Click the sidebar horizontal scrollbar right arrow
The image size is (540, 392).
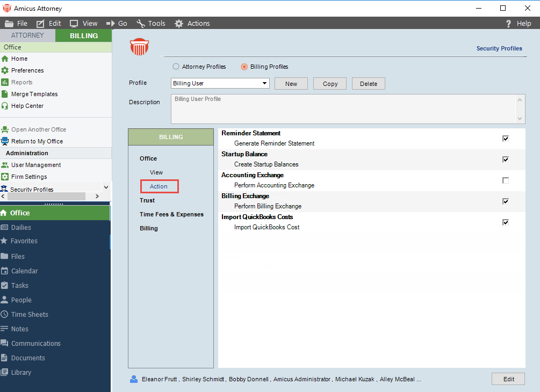tap(97, 197)
